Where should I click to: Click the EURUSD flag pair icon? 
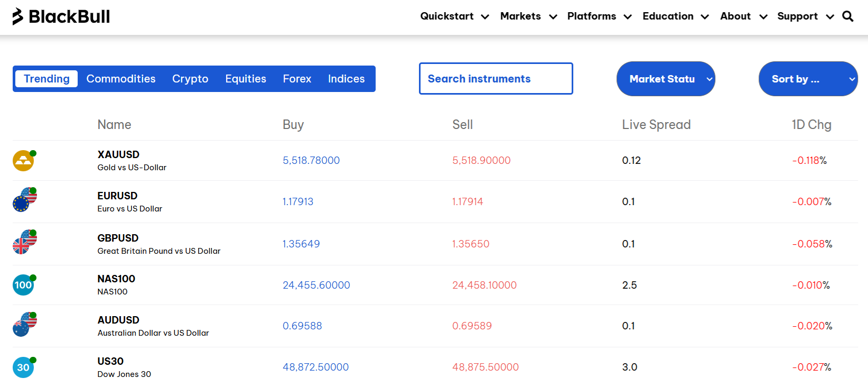pyautogui.click(x=25, y=200)
